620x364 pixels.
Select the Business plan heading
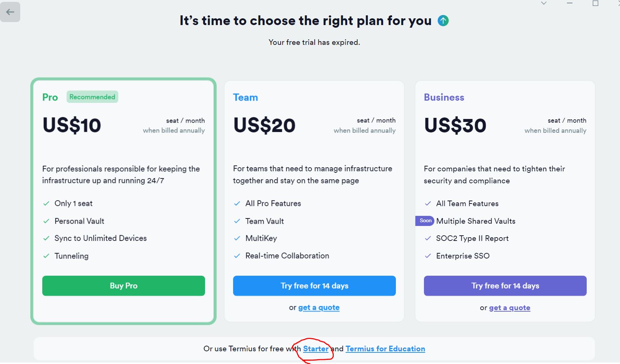444,97
